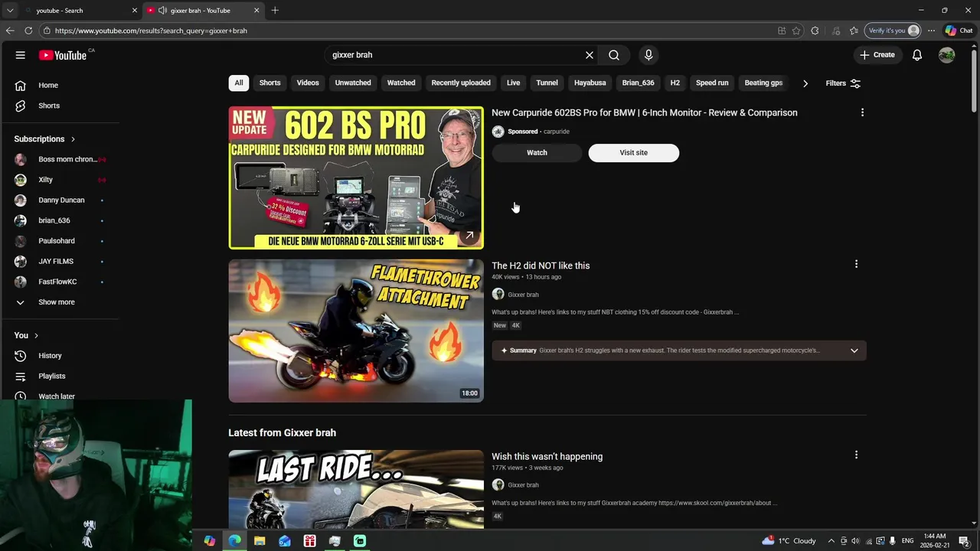Add this page to favorites star
The image size is (980, 551).
(796, 31)
